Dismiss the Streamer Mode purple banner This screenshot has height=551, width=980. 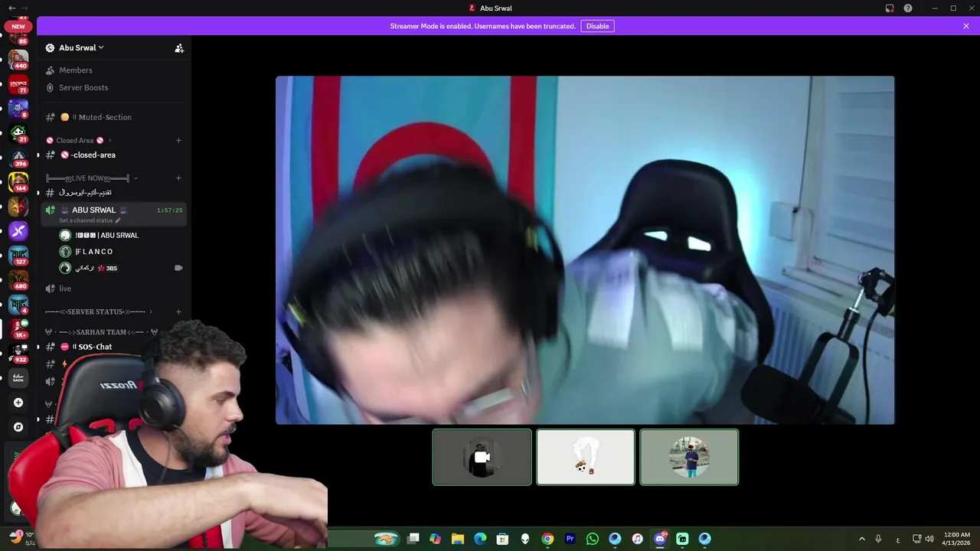click(966, 26)
